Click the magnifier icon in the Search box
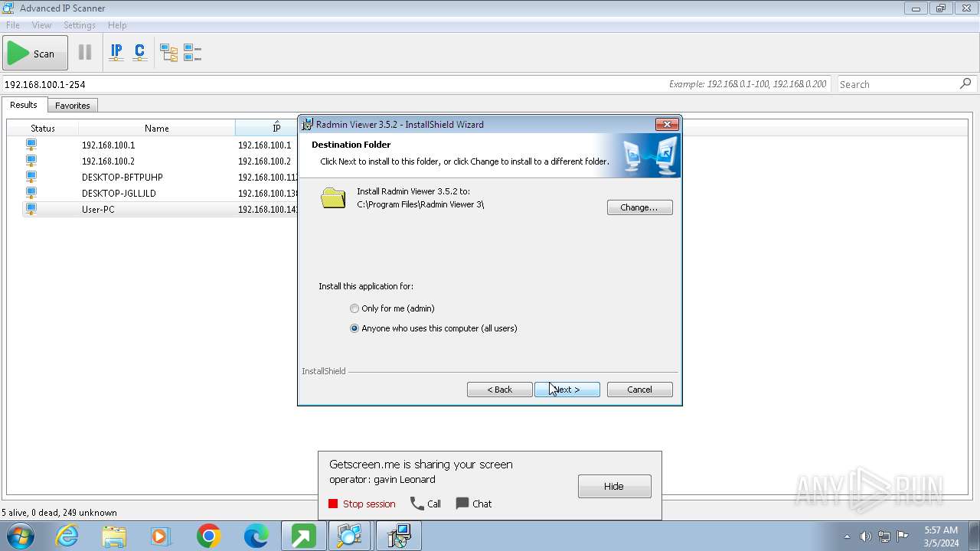The height and width of the screenshot is (551, 980). tap(965, 83)
